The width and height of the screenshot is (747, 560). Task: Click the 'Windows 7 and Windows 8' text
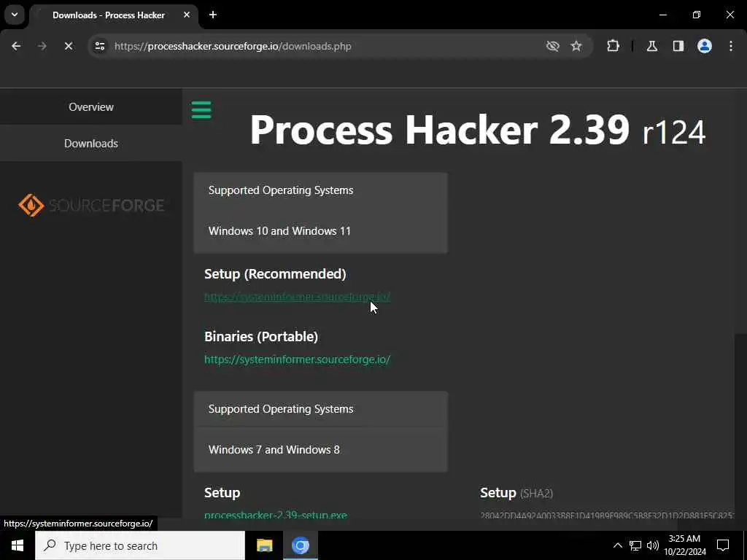coord(274,449)
